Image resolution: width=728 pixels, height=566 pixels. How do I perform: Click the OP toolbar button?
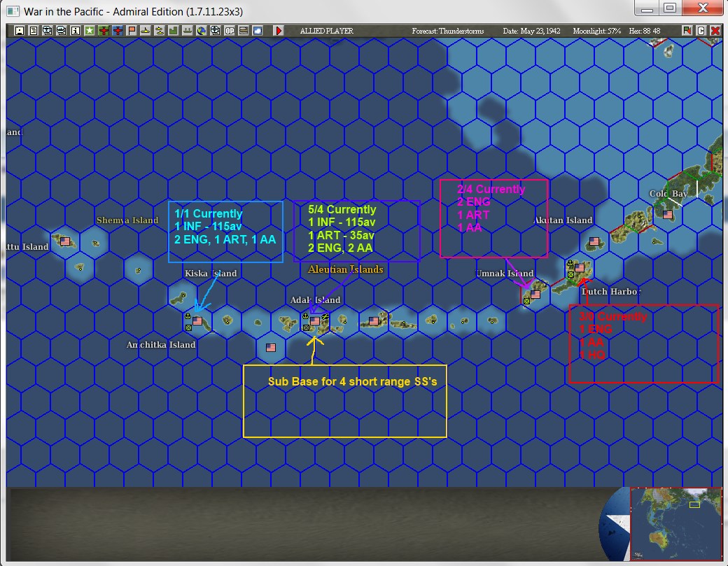tap(230, 31)
